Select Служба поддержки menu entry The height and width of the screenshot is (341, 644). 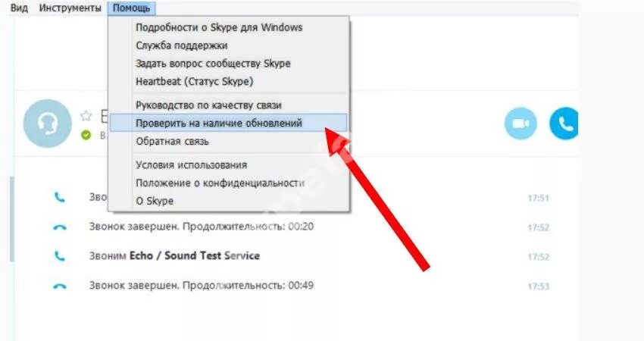(x=181, y=45)
